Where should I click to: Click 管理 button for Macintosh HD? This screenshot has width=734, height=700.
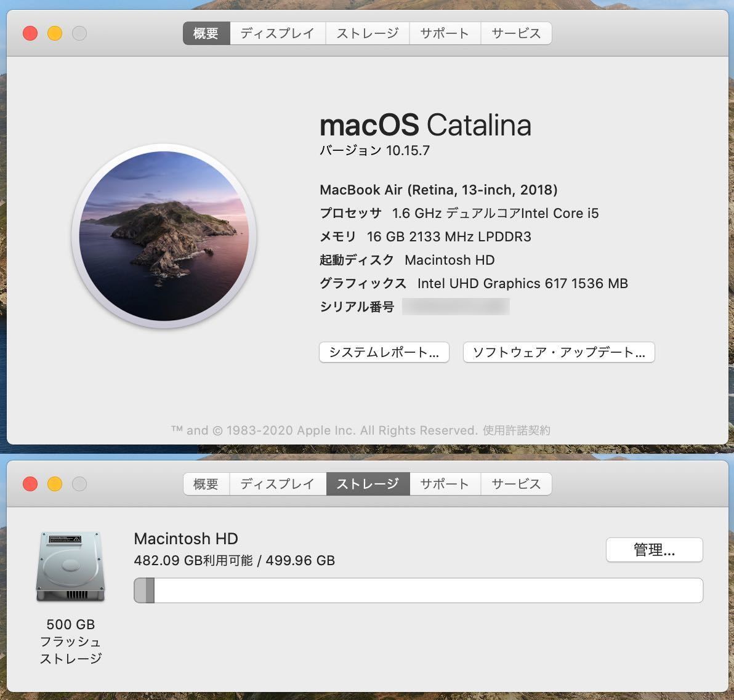[x=655, y=550]
